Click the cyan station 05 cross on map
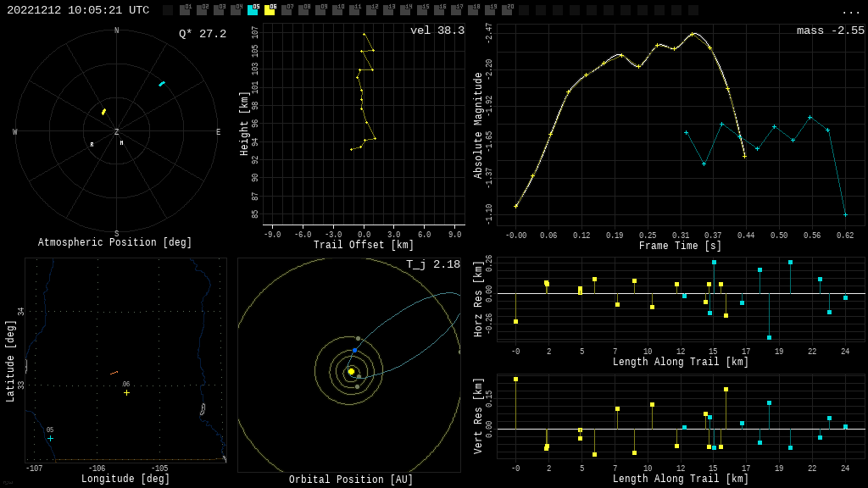Image resolution: width=868 pixels, height=488 pixels. tap(50, 438)
